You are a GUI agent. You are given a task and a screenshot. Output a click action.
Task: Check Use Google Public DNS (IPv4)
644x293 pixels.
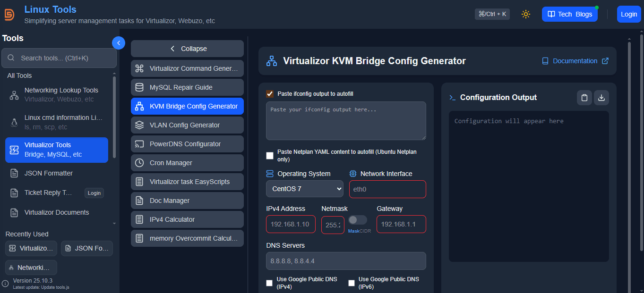[x=269, y=283]
